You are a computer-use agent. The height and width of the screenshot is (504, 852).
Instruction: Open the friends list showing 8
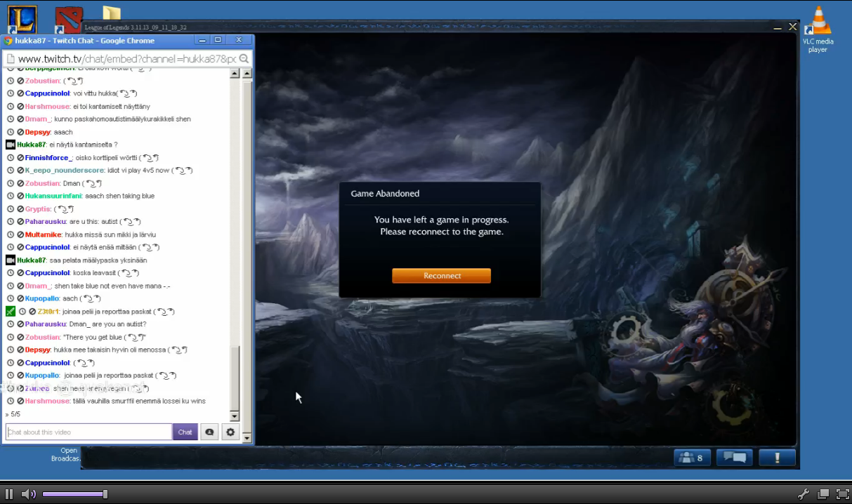pyautogui.click(x=692, y=458)
